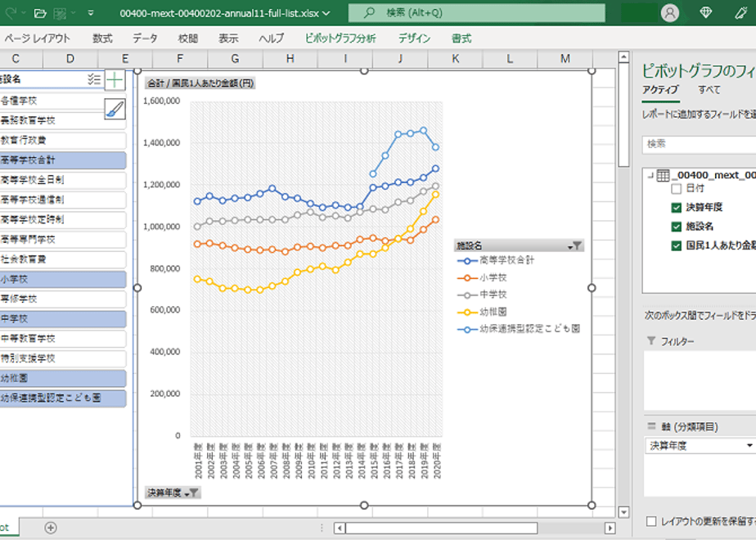Screen dimensions: 756x540
Task: Select 高等学校全日制 slicer item
Action: [63, 180]
